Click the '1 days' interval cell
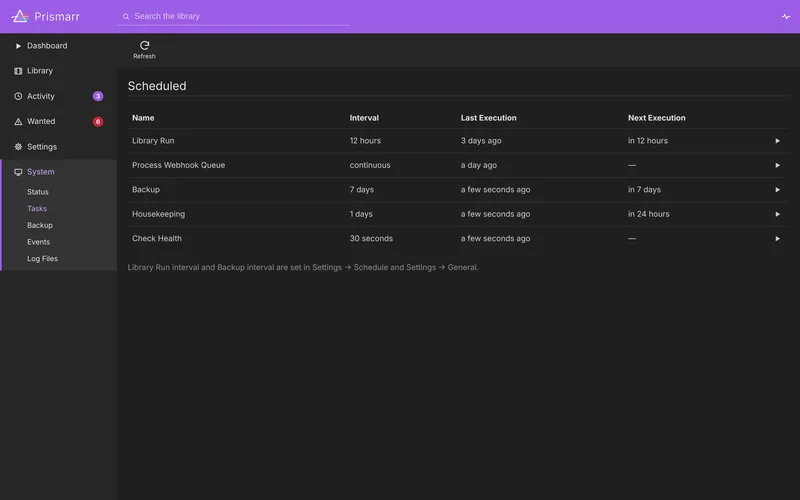Viewport: 800px width, 500px height. [361, 214]
